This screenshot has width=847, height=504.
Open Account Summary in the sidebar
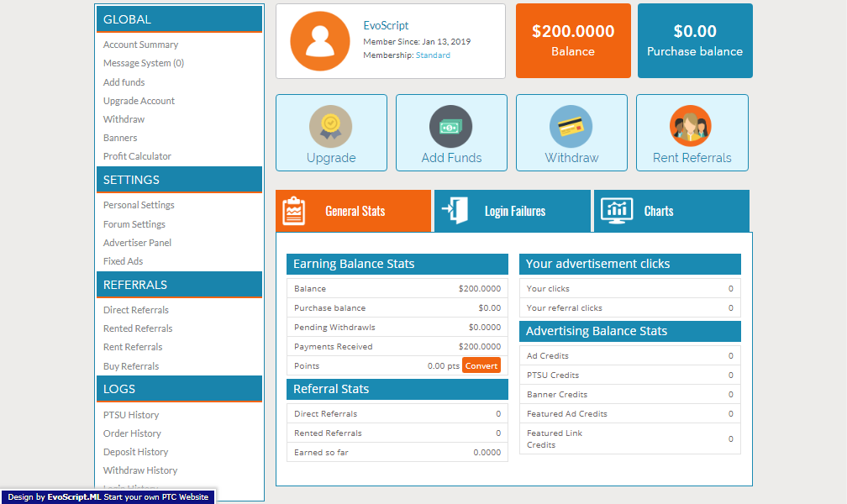point(140,44)
